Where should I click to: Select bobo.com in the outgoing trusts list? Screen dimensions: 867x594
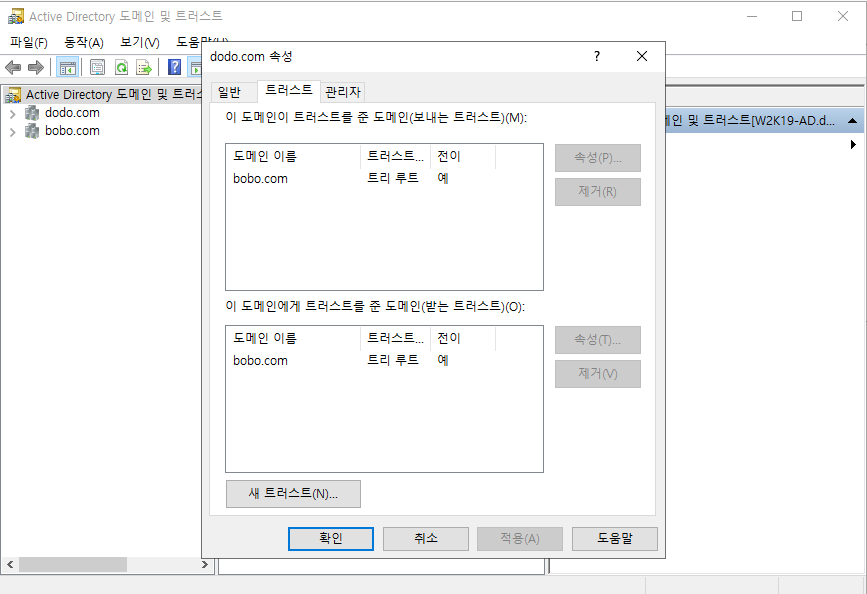(x=260, y=179)
